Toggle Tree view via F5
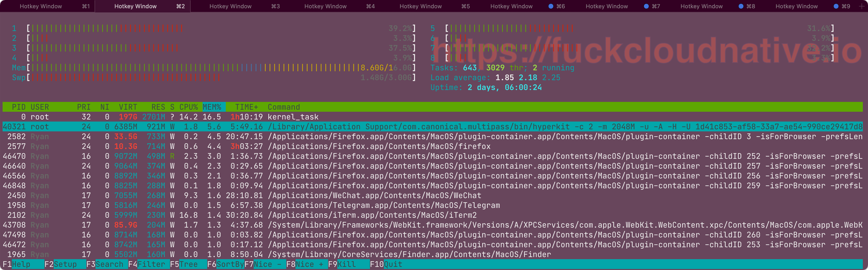The image size is (868, 270). [x=189, y=264]
